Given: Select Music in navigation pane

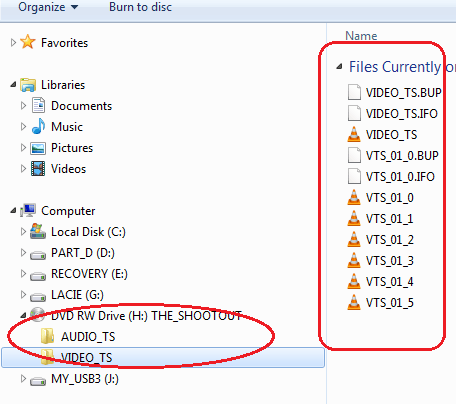Looking at the screenshot, I should click(x=67, y=127).
